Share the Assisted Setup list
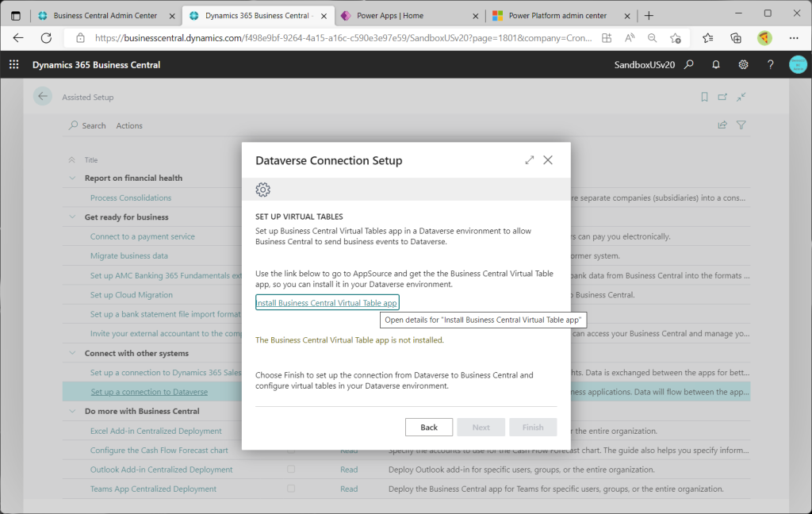Viewport: 812px width, 514px height. click(722, 125)
